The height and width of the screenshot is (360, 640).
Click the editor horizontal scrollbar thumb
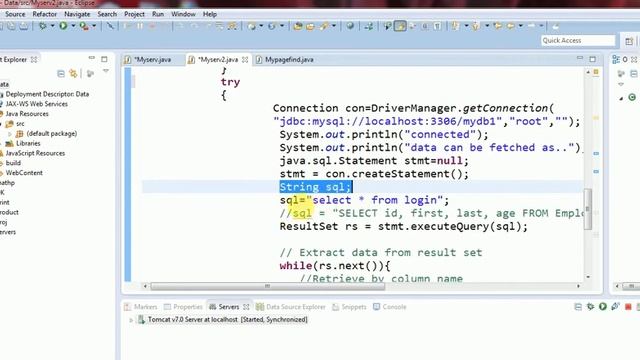coord(268,286)
